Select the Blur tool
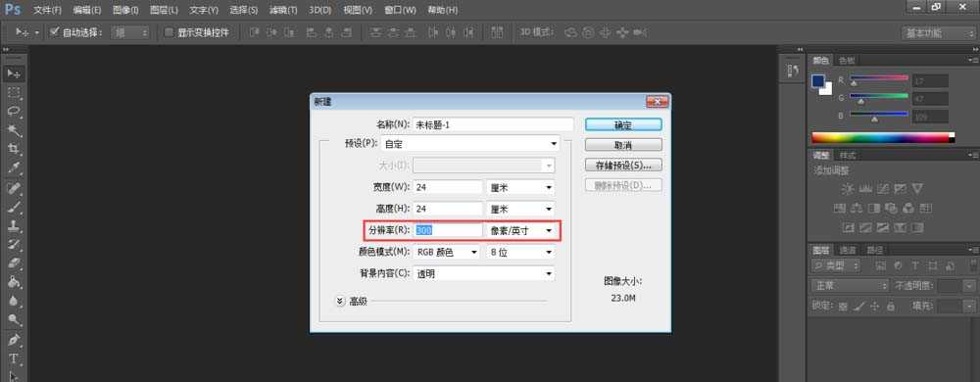Viewport: 980px width, 382px height. click(x=14, y=301)
